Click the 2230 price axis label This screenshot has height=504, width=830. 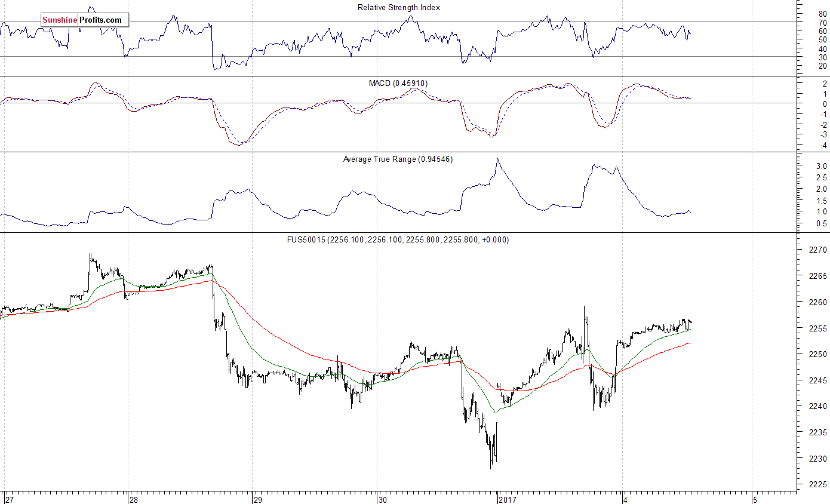pos(819,459)
